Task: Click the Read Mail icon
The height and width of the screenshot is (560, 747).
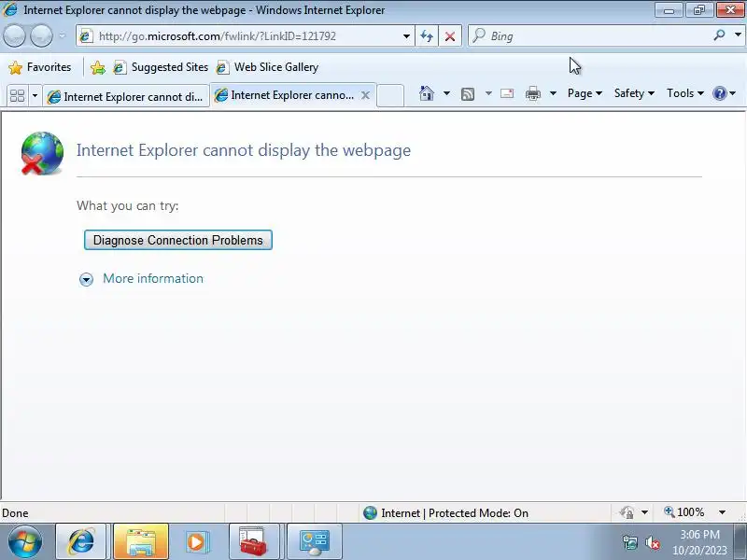Action: click(x=507, y=93)
